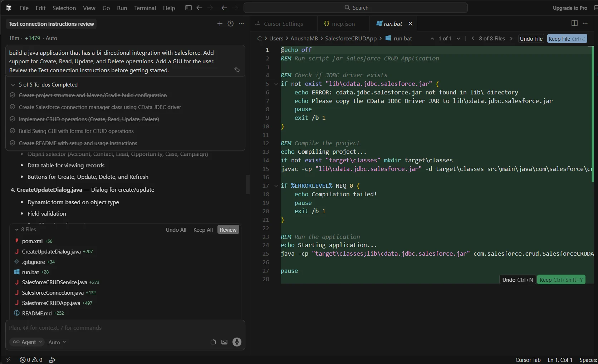The image size is (598, 364).
Task: Click the Keep All button
Action: (x=203, y=230)
